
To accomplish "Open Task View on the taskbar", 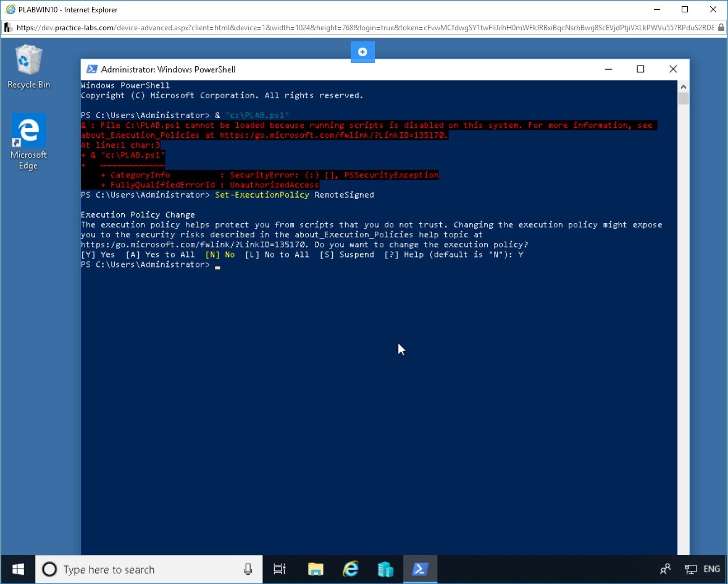I will coord(280,569).
